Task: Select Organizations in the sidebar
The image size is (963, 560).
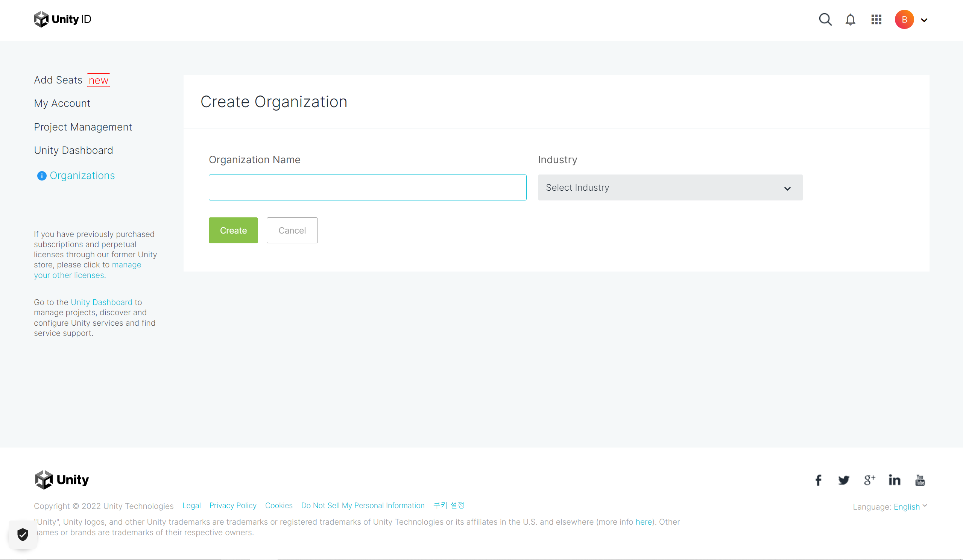Action: [x=82, y=175]
